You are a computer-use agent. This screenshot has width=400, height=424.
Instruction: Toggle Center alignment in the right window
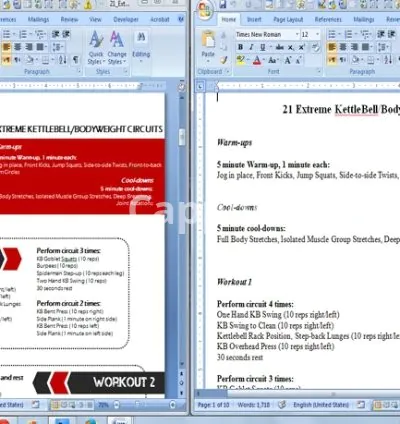click(x=343, y=47)
